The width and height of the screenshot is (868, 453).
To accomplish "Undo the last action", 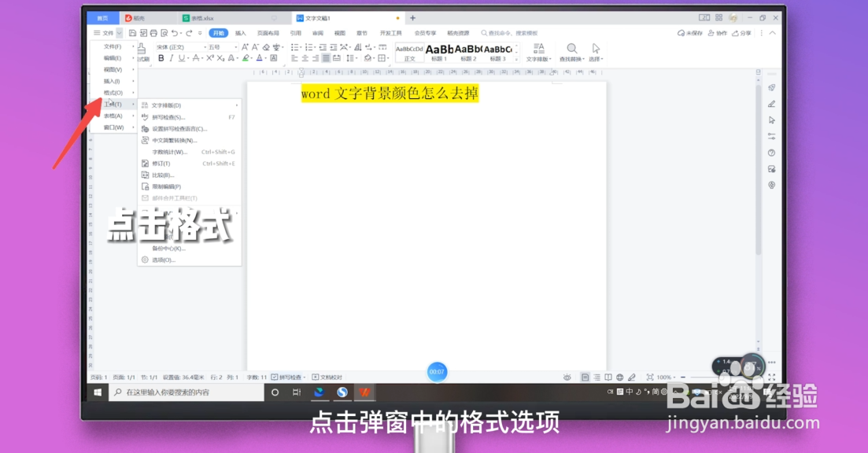I will tap(175, 33).
